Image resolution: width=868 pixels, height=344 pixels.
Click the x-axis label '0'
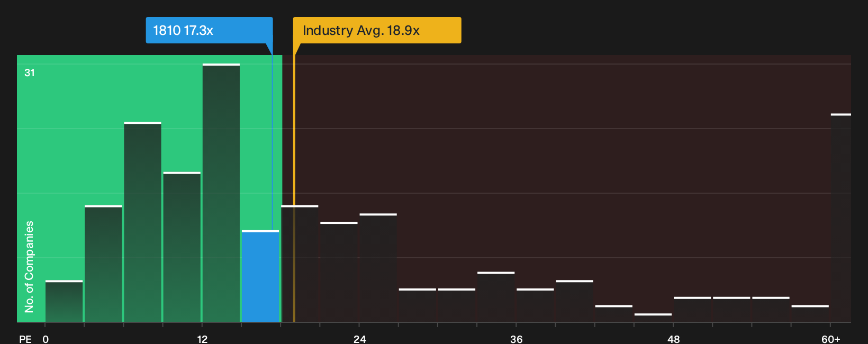(x=46, y=339)
